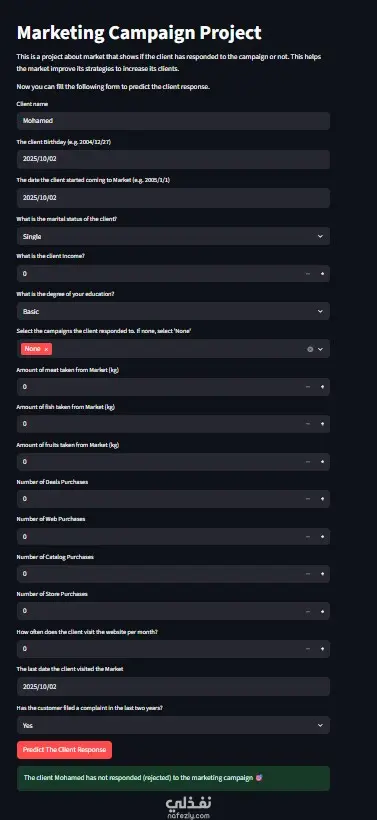
Task: Increase number of Deals Purchases
Action: click(x=322, y=499)
